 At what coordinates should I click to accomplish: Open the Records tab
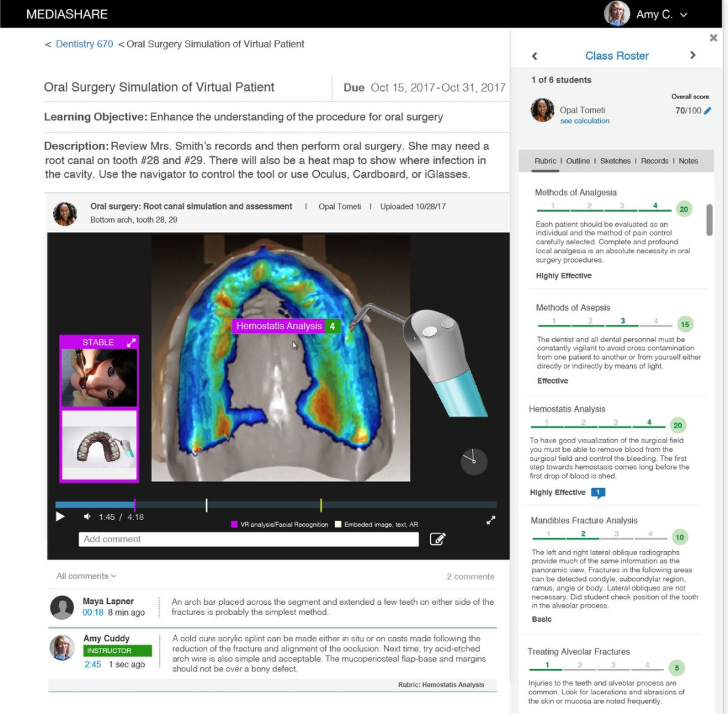[x=655, y=161]
